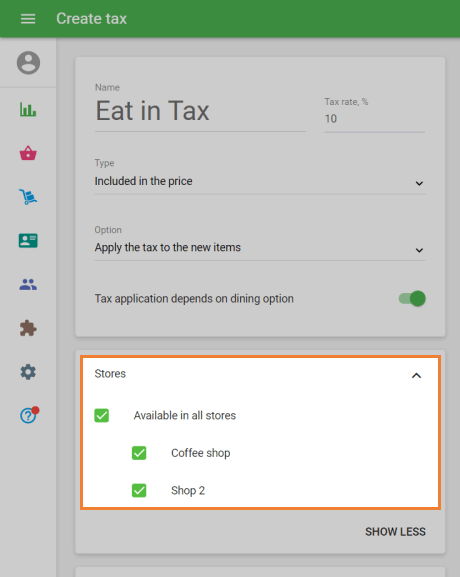Click the Shop 2 label
This screenshot has width=460, height=577.
pyautogui.click(x=188, y=491)
